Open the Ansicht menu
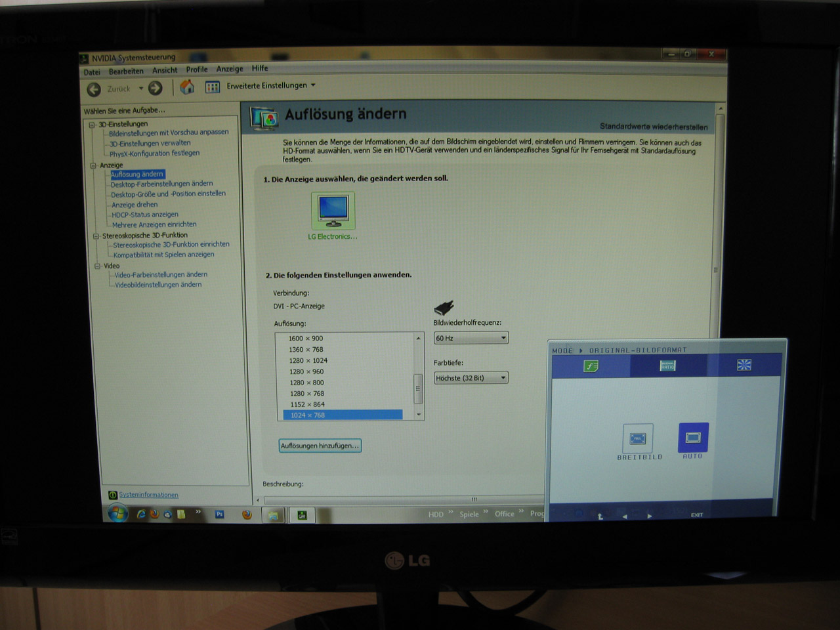 [165, 70]
